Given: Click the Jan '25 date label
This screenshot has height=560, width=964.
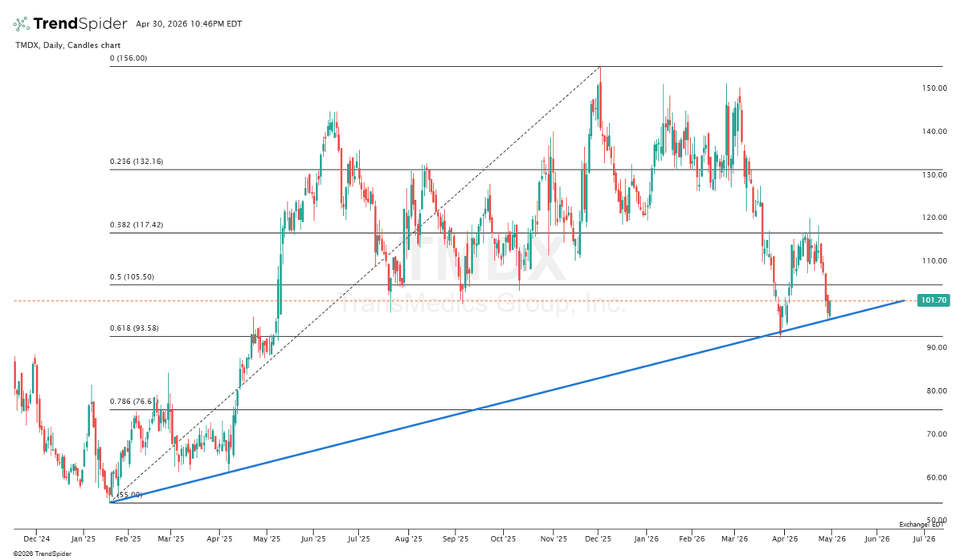Looking at the screenshot, I should (83, 540).
